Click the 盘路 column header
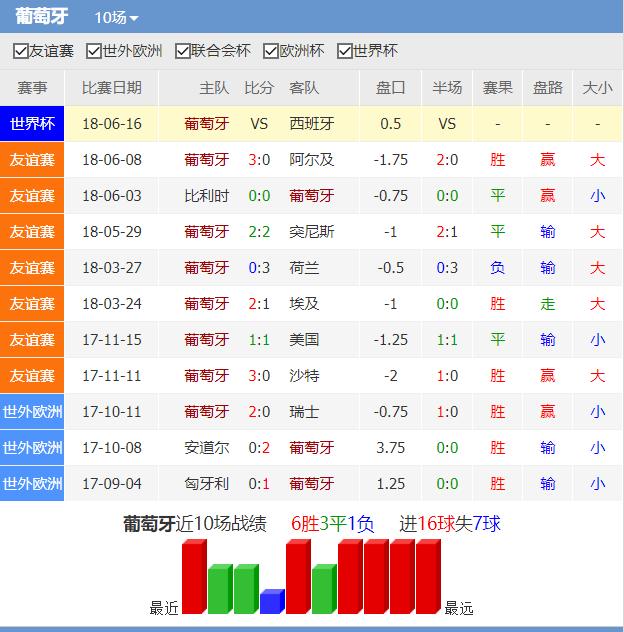 [x=548, y=88]
